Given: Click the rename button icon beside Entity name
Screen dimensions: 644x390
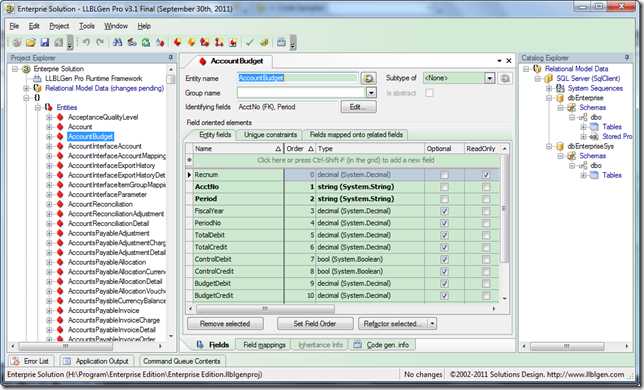Looking at the screenshot, I should (x=368, y=78).
